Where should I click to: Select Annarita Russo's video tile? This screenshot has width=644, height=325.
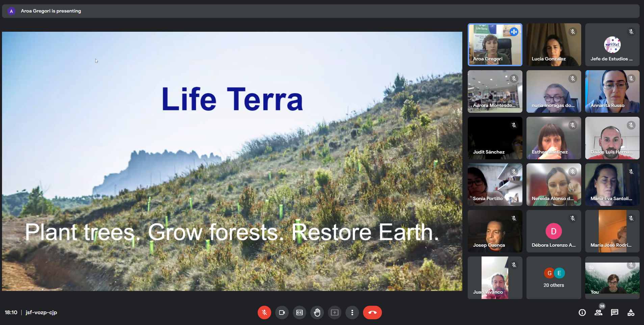[x=612, y=91]
